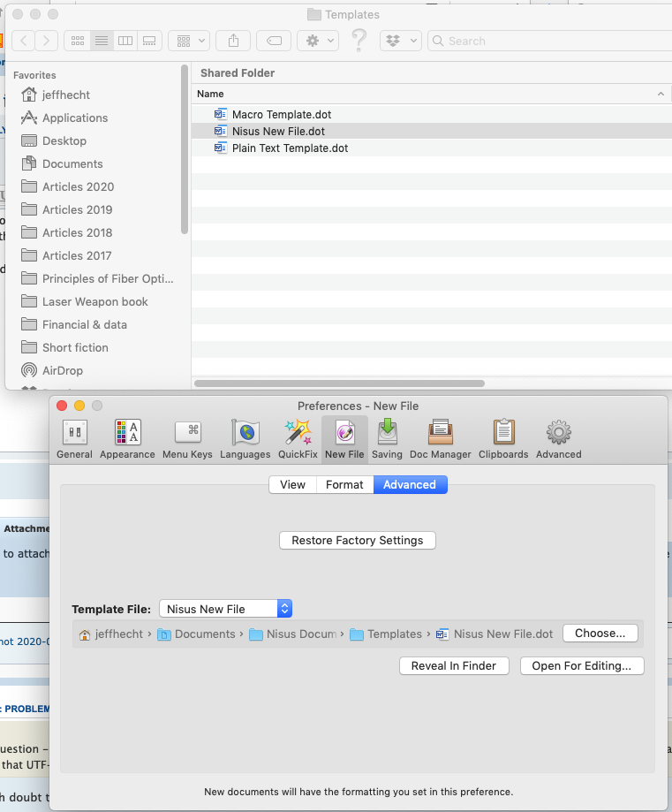Open Dropbox toolbar menu in Finder
The height and width of the screenshot is (812, 672).
coord(401,41)
